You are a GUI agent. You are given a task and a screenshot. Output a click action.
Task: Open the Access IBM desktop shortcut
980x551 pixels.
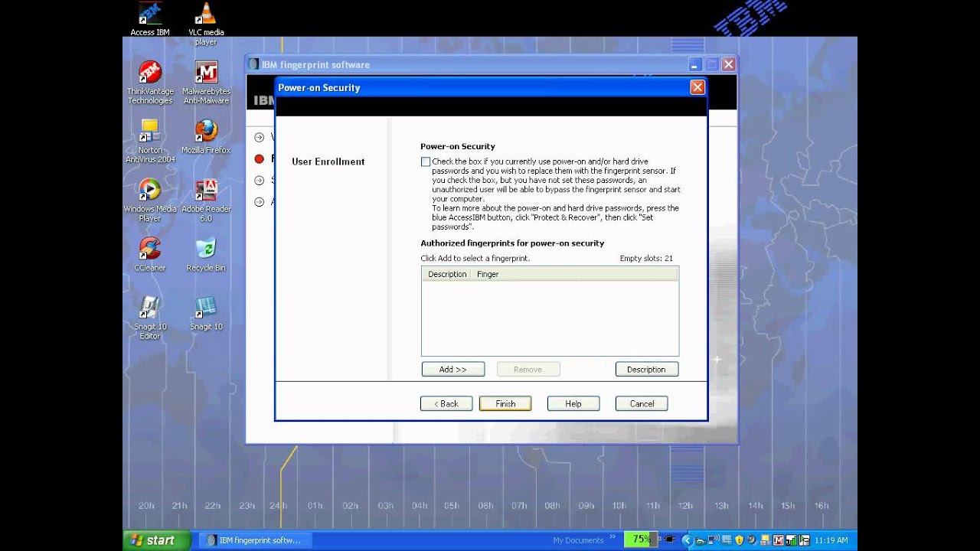(150, 19)
